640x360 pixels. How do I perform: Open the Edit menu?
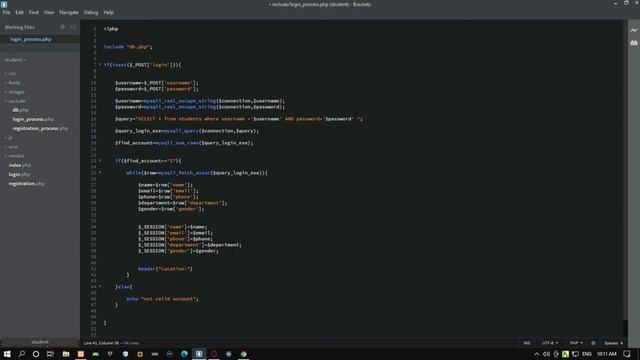pos(20,12)
